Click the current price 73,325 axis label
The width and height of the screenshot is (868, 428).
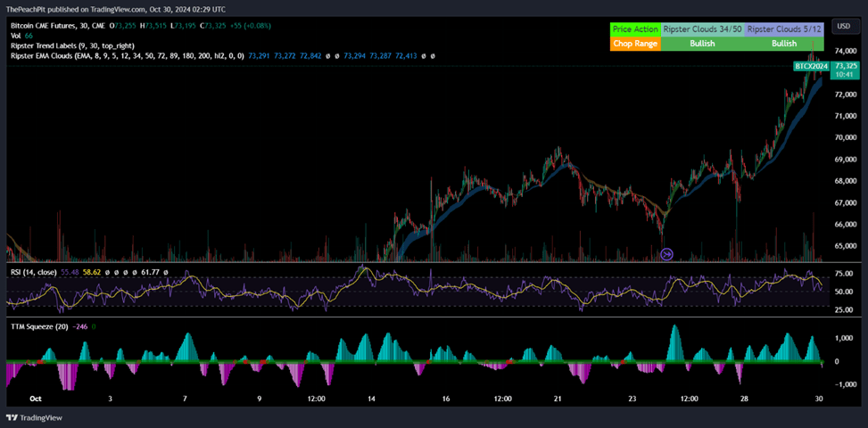coord(846,66)
